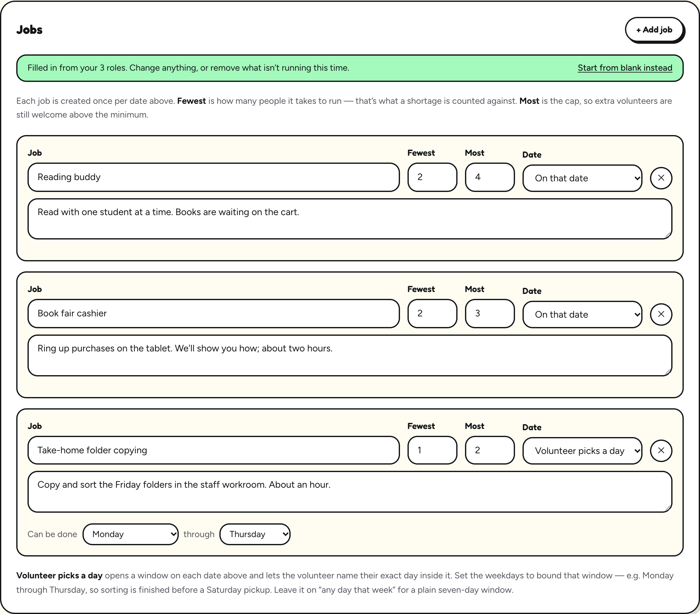The height and width of the screenshot is (614, 700).
Task: Click the resize handle of Book fair description
Action: tap(668, 371)
